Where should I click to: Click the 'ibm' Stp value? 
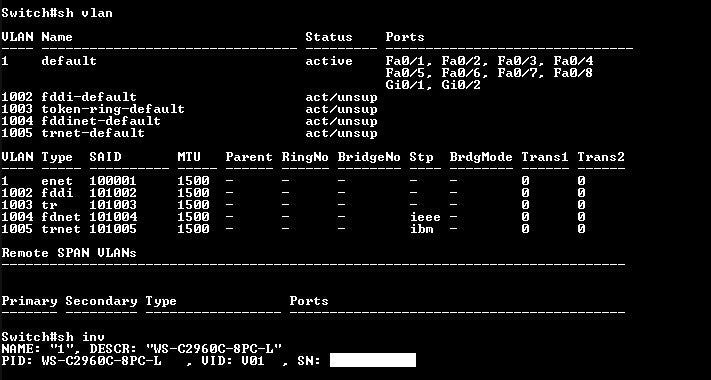pyautogui.click(x=421, y=229)
